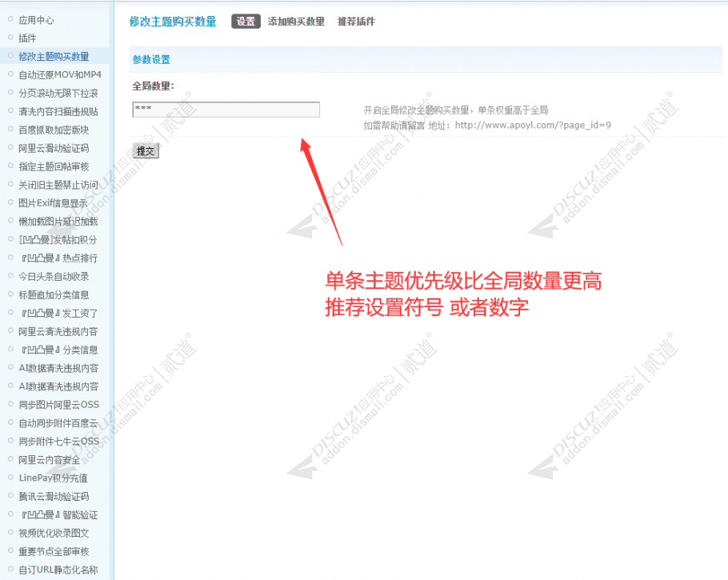Switch to the 添加购买数量 tab

[296, 22]
